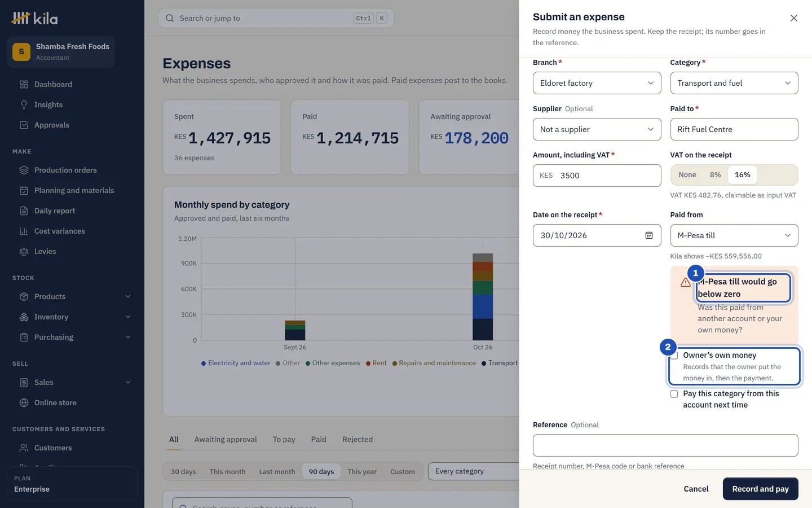Open the Paid from dropdown showing M-Pesa till
Viewport: 812px width, 508px height.
(734, 235)
